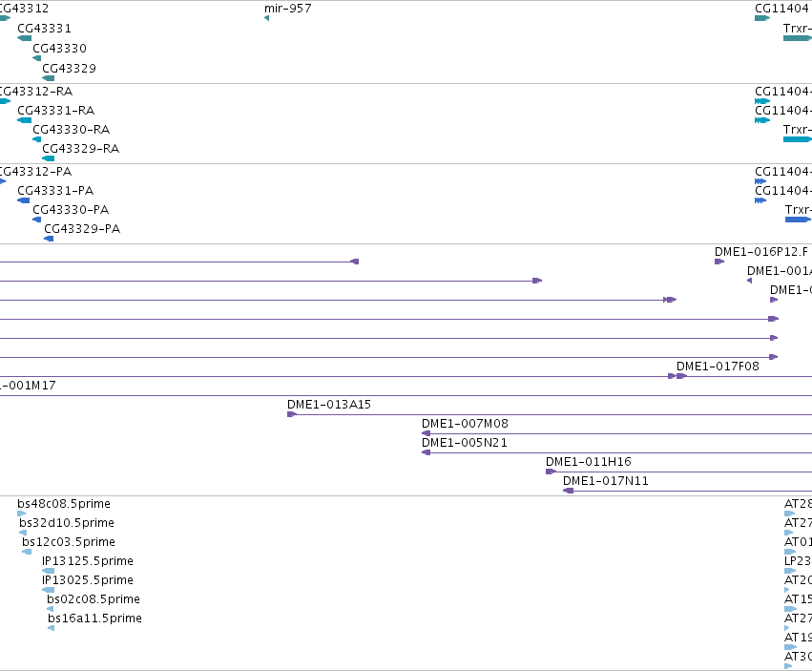
Task: Select the DME1-011H16 feature arrow
Action: (x=551, y=472)
